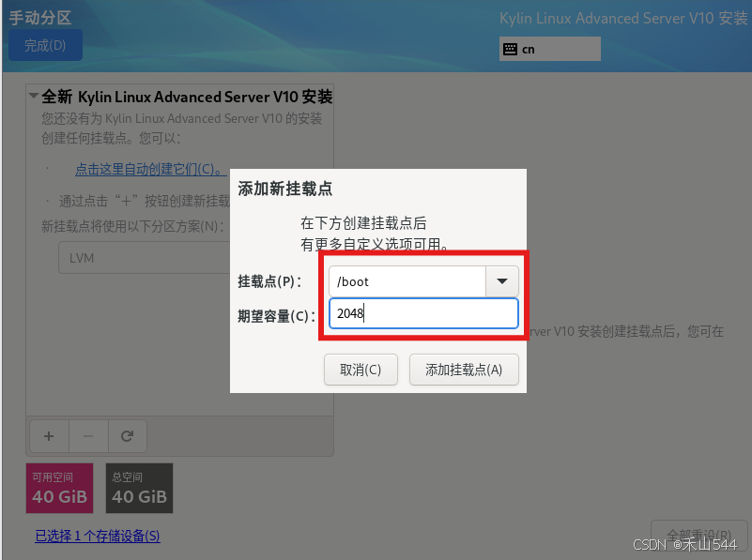Click the 总空间 40 GiB box

139,488
